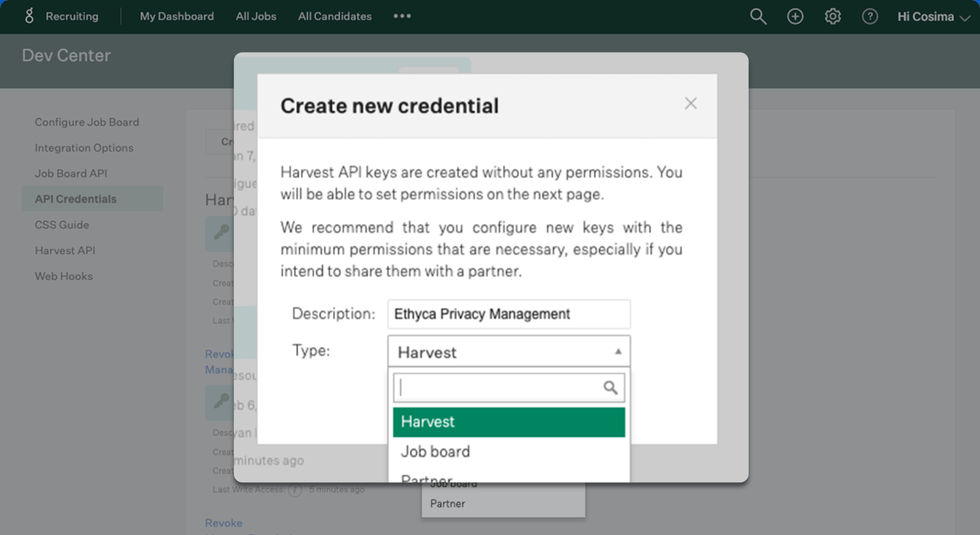This screenshot has width=980, height=535.
Task: Click the three-dots more menu
Action: pyautogui.click(x=402, y=16)
